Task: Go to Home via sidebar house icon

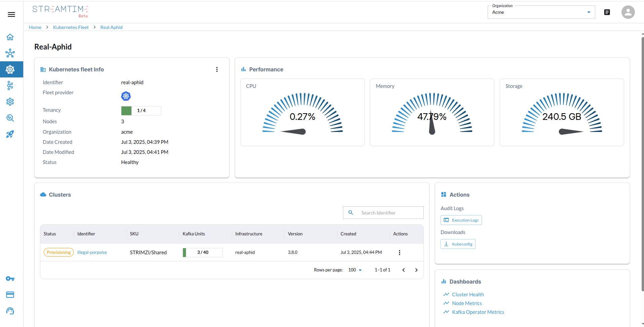Action: tap(10, 37)
